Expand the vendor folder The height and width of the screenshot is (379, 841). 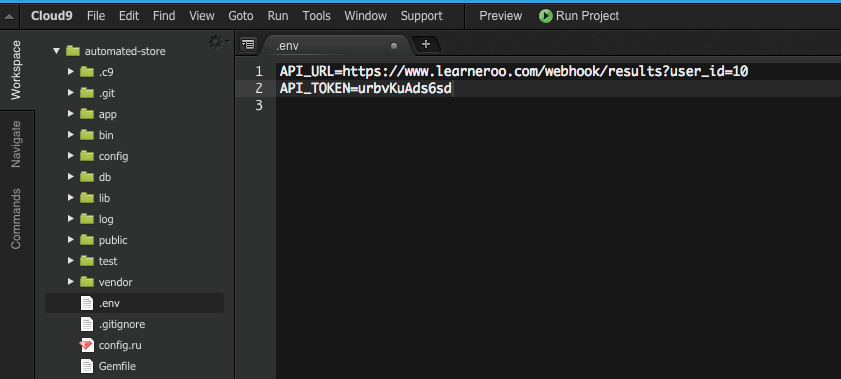[71, 281]
